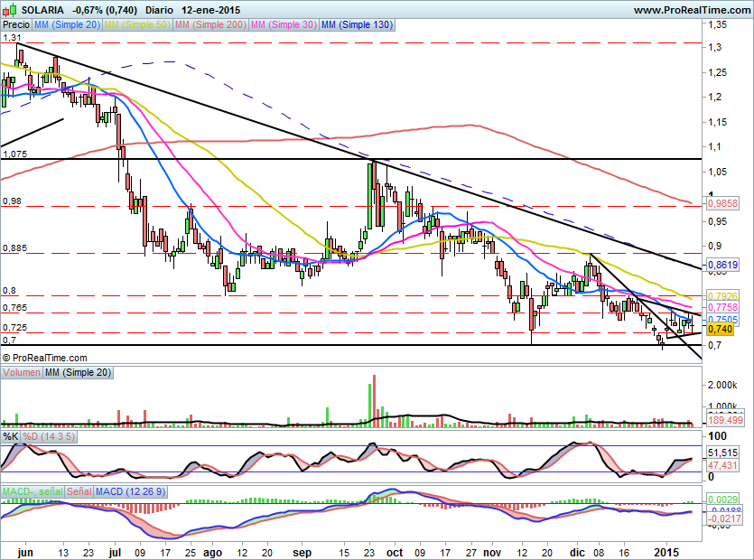Screen dimensions: 754x560
Task: Select the MM (Simple 200) indicator label
Action: click(x=210, y=25)
